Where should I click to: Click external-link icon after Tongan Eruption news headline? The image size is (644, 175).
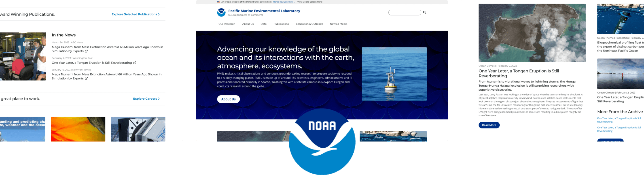(x=134, y=63)
